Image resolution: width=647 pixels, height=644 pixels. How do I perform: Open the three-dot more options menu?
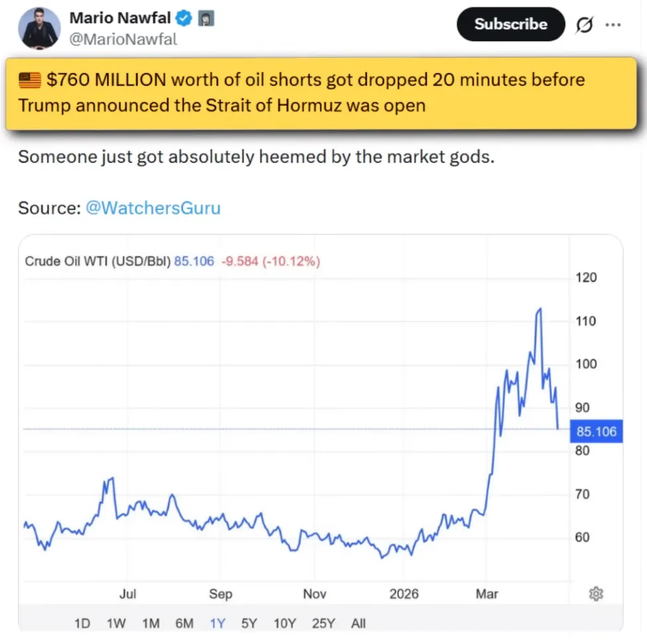pyautogui.click(x=612, y=25)
